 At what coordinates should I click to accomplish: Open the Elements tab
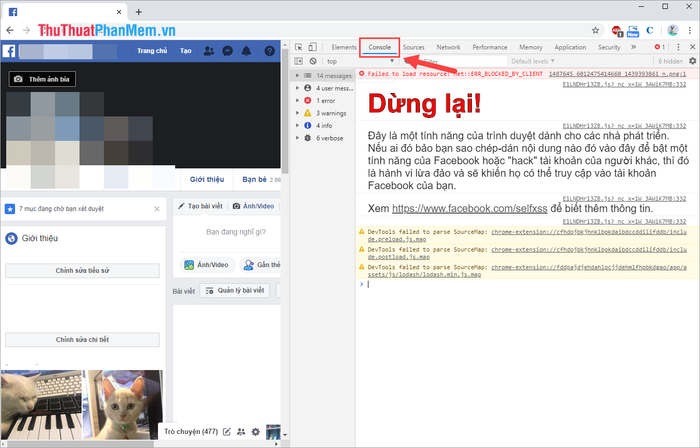[344, 47]
